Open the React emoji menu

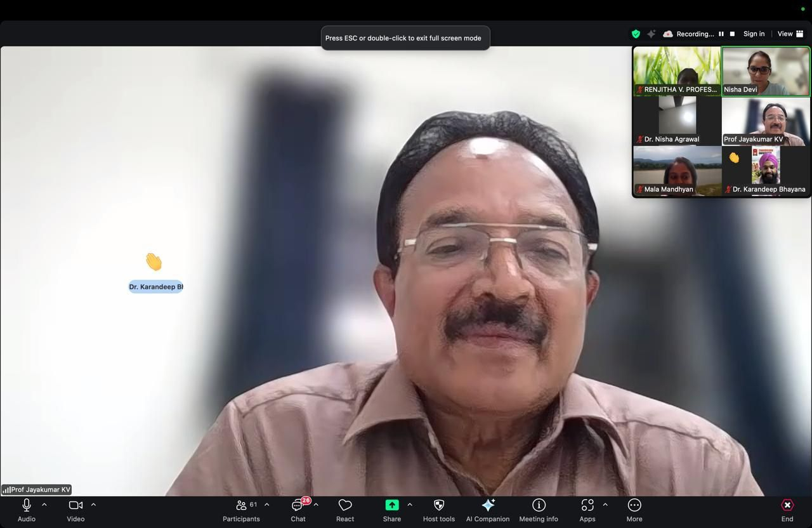tap(345, 510)
